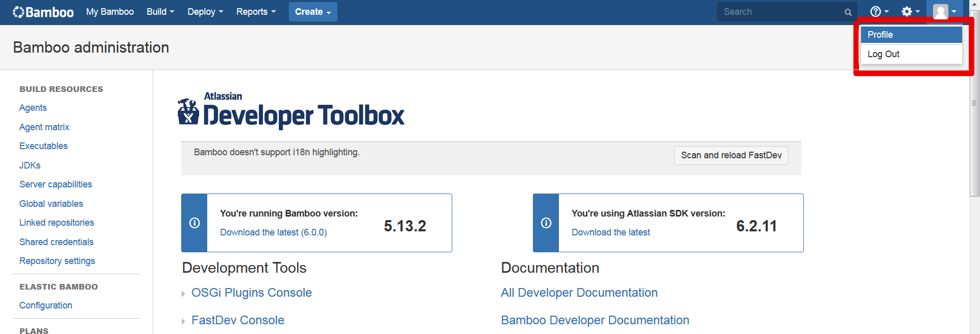
Task: Open the Deploy dropdown menu
Action: 205,12
